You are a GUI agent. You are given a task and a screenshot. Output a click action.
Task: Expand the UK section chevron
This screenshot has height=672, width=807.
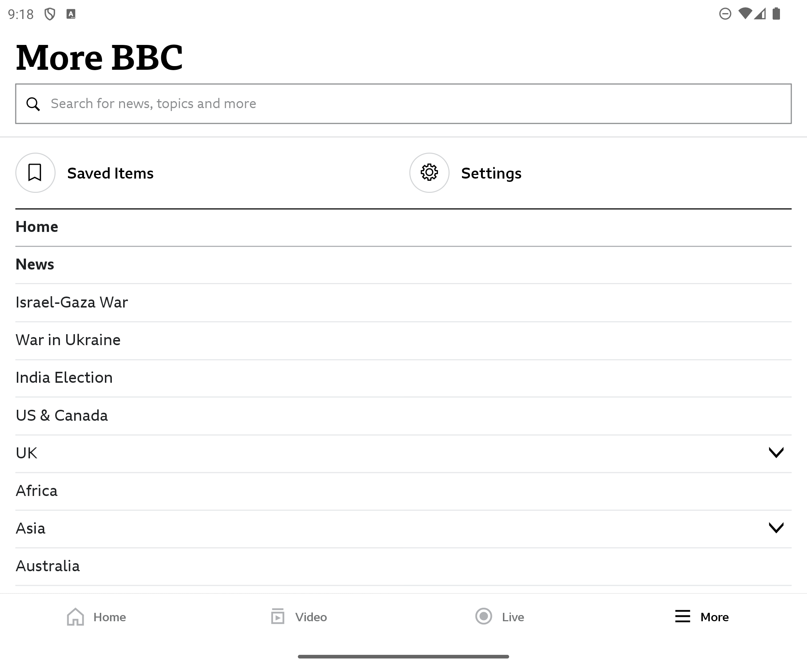pyautogui.click(x=776, y=453)
